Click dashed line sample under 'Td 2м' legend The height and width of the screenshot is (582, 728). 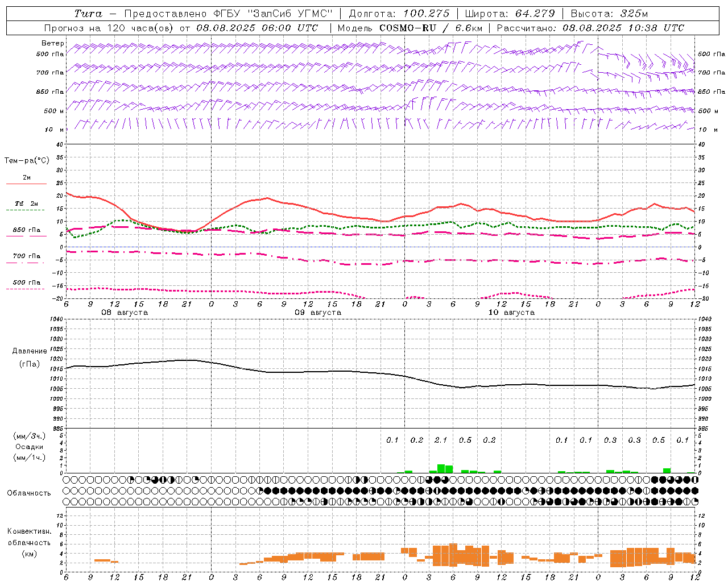[x=25, y=210]
